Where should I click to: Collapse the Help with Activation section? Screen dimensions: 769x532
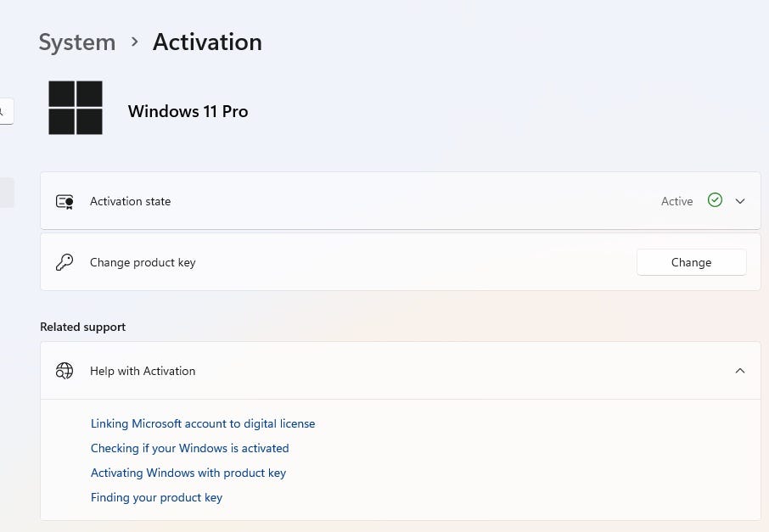tap(740, 371)
